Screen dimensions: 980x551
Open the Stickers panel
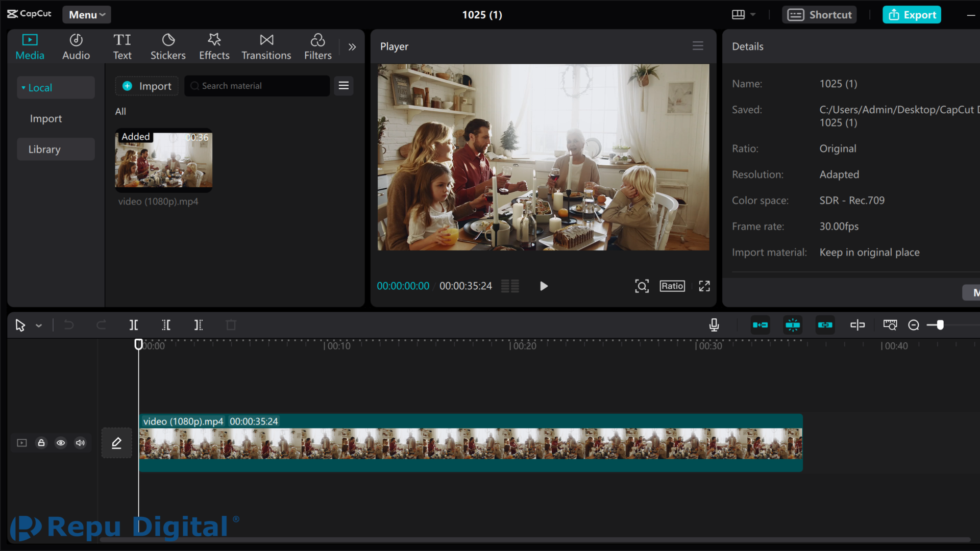(168, 46)
